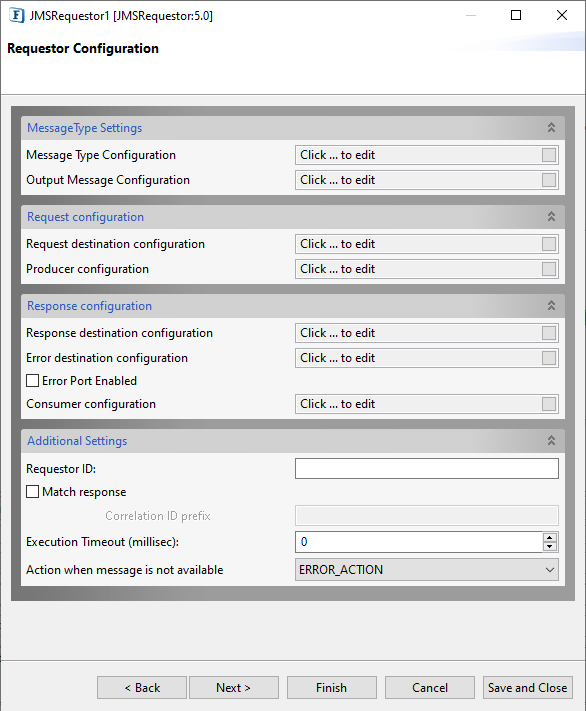
Task: Open Response destination configuration edit button
Action: click(549, 333)
